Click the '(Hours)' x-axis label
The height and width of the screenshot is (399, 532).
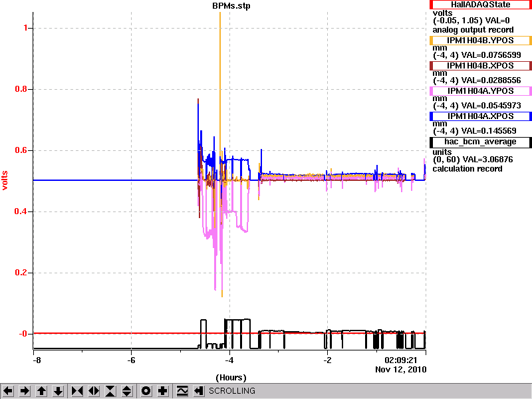click(x=231, y=378)
